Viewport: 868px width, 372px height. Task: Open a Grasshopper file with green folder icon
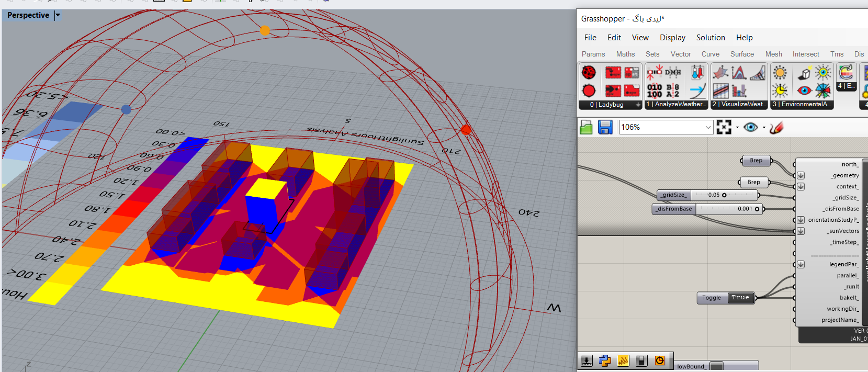click(x=586, y=127)
